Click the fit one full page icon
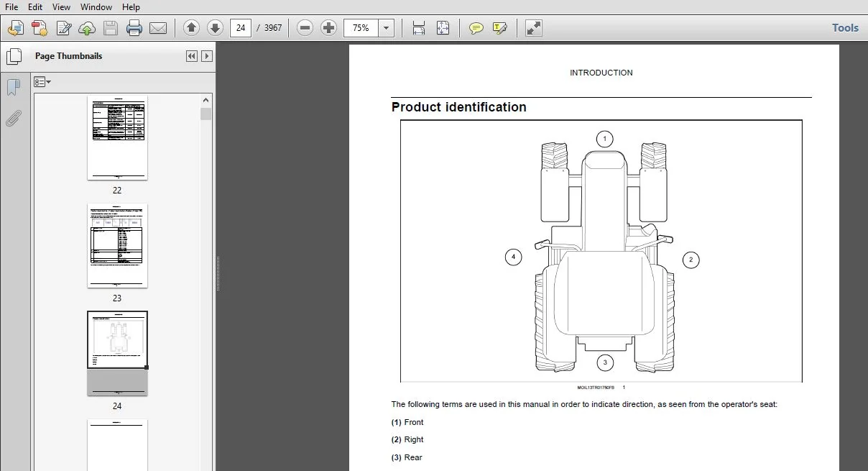868x471 pixels. click(443, 28)
